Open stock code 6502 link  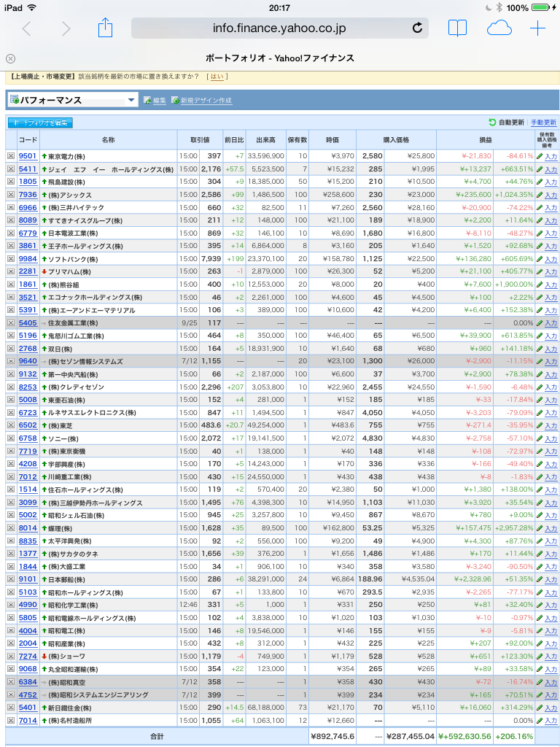coord(28,425)
